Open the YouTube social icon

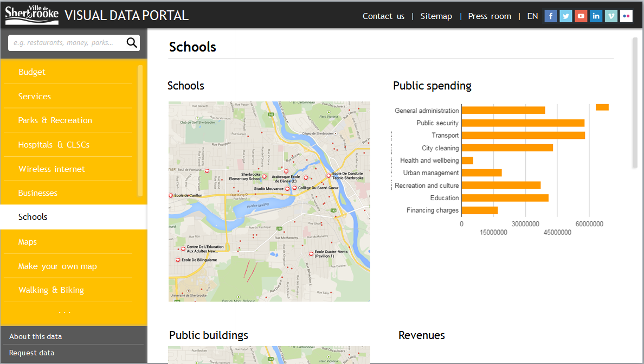coord(581,16)
